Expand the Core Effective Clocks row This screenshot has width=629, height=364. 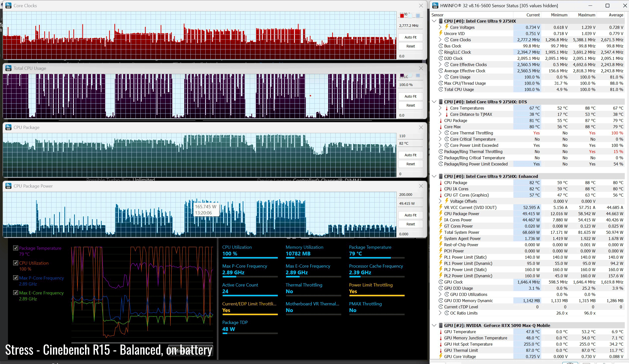(440, 65)
